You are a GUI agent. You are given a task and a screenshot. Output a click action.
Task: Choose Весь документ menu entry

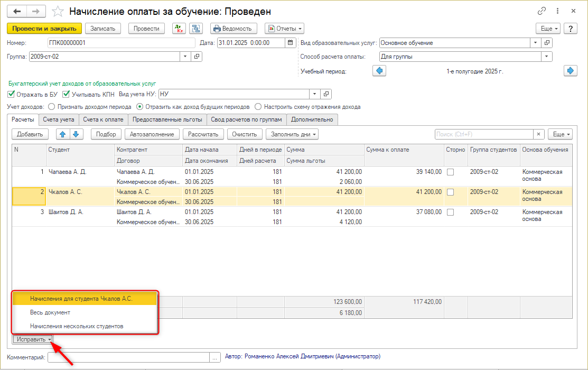tap(85, 312)
